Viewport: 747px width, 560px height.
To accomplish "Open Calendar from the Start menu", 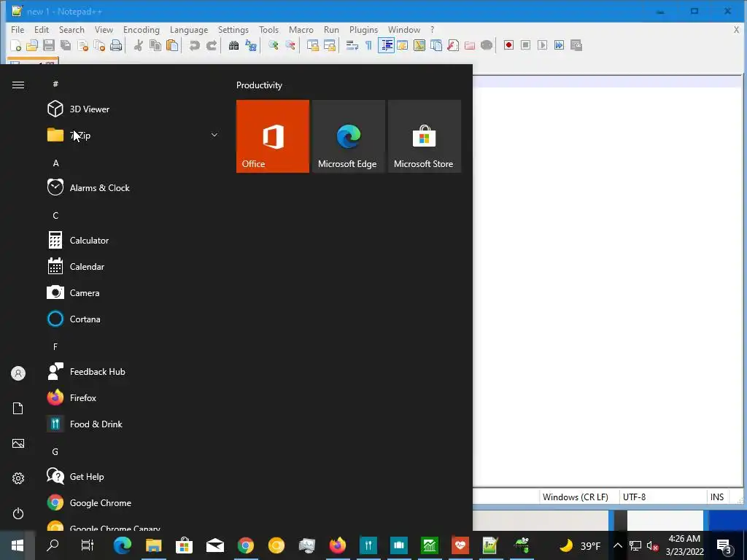I will (133, 267).
